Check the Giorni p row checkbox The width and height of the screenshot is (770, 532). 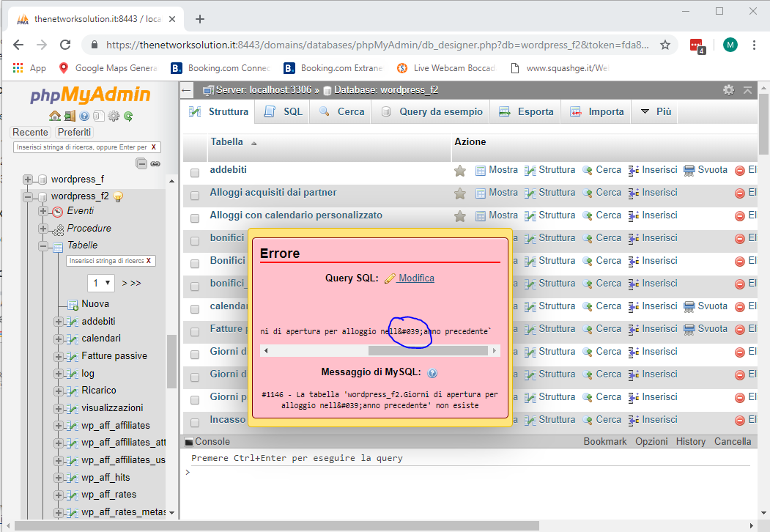point(195,400)
